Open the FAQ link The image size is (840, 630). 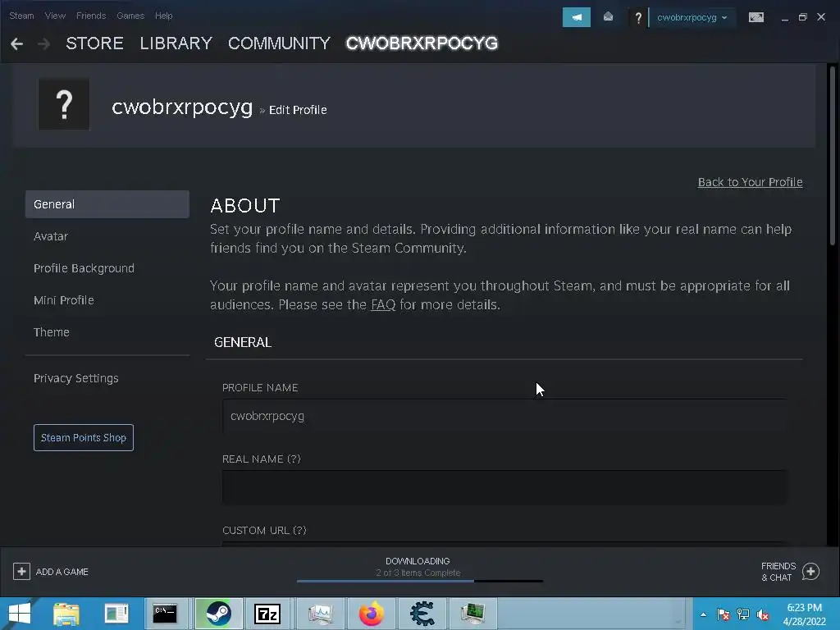[x=383, y=305]
